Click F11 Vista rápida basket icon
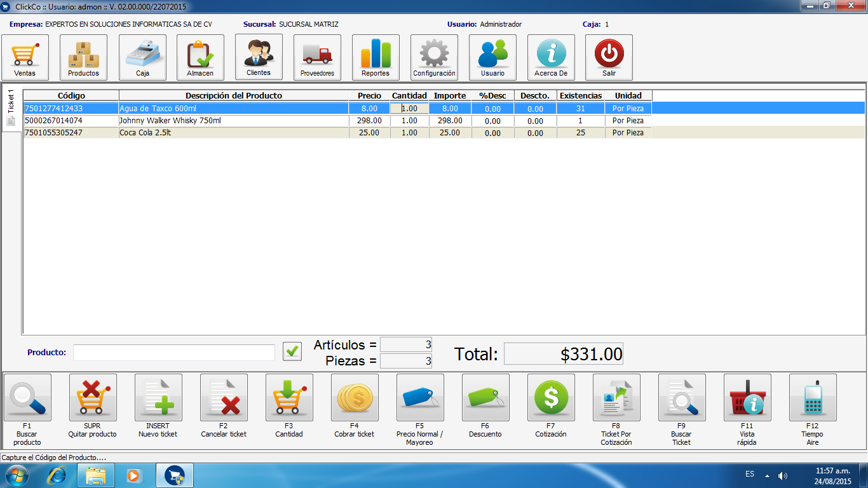The width and height of the screenshot is (868, 488). coord(747,397)
